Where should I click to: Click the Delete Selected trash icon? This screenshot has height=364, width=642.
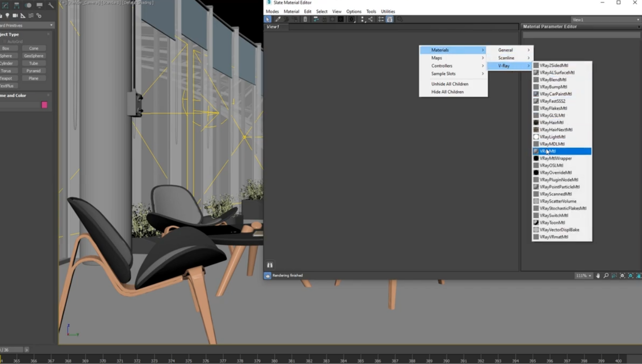tap(305, 19)
